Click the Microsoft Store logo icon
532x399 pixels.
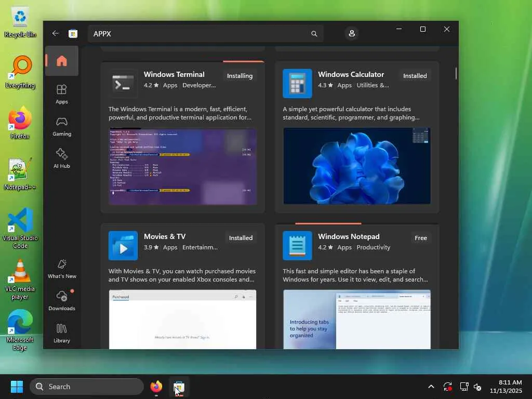coord(73,34)
